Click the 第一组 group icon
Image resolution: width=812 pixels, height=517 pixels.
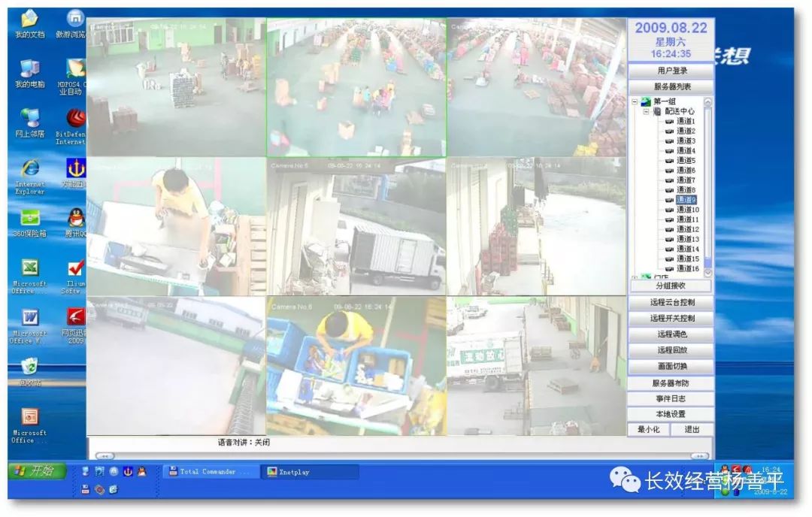pyautogui.click(x=646, y=101)
